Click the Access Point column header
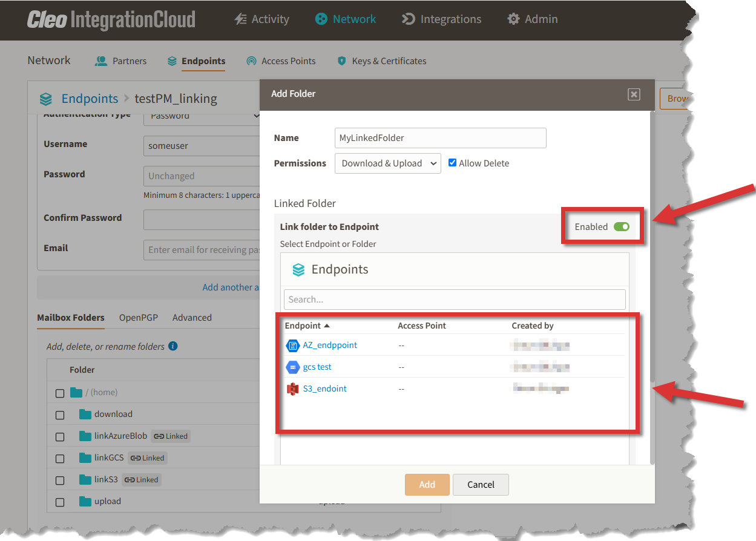The height and width of the screenshot is (541, 756). (422, 326)
